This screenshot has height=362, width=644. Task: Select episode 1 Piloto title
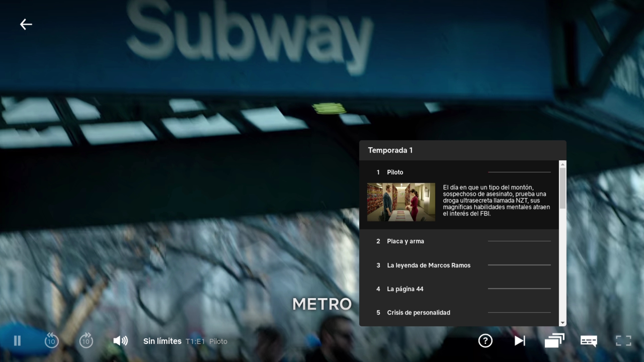(x=395, y=172)
